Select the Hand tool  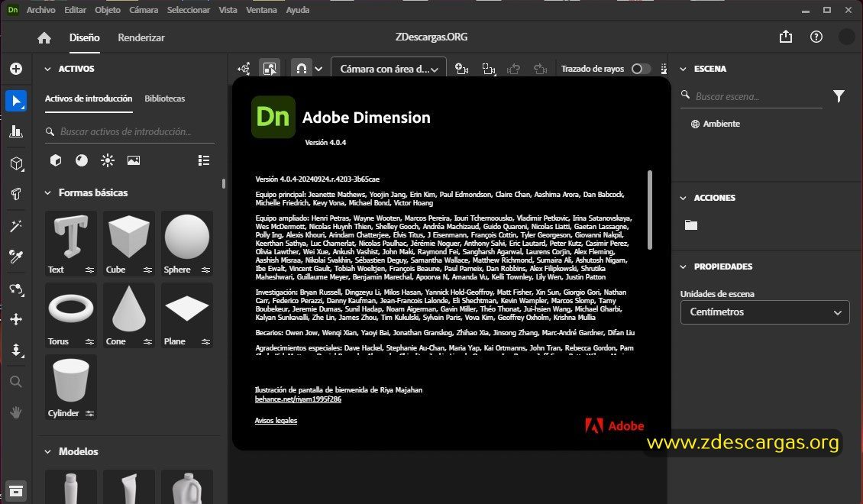pyautogui.click(x=16, y=412)
